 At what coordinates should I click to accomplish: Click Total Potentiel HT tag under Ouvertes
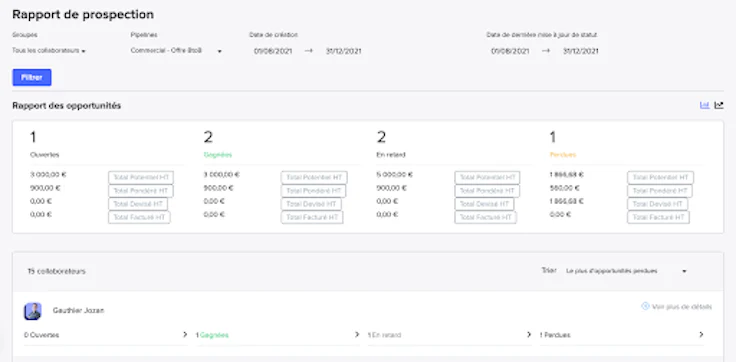click(x=141, y=177)
